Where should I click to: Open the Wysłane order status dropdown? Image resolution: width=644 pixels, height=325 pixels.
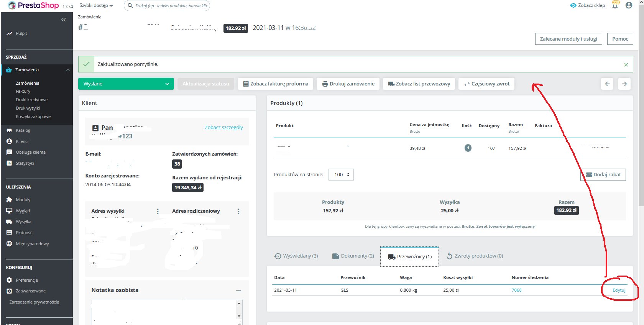(x=126, y=84)
